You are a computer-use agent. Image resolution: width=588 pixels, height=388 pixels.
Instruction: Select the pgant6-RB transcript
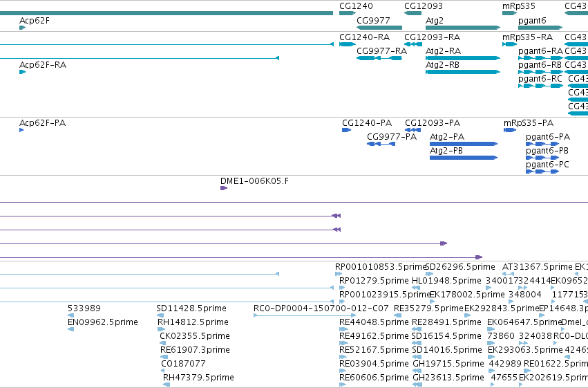click(540, 72)
